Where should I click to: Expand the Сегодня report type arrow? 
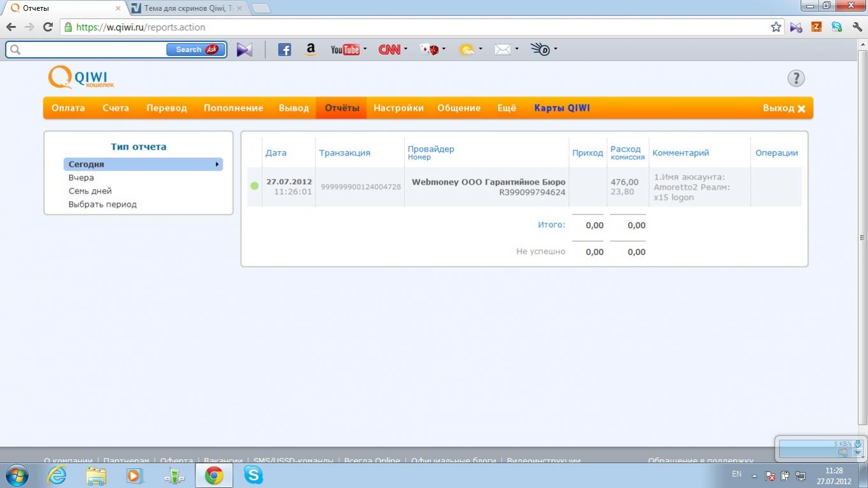click(217, 164)
